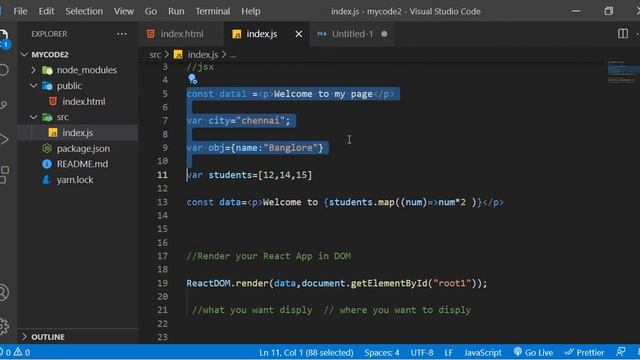640x360 pixels.
Task: Expand the node_modules folder
Action: (x=33, y=70)
